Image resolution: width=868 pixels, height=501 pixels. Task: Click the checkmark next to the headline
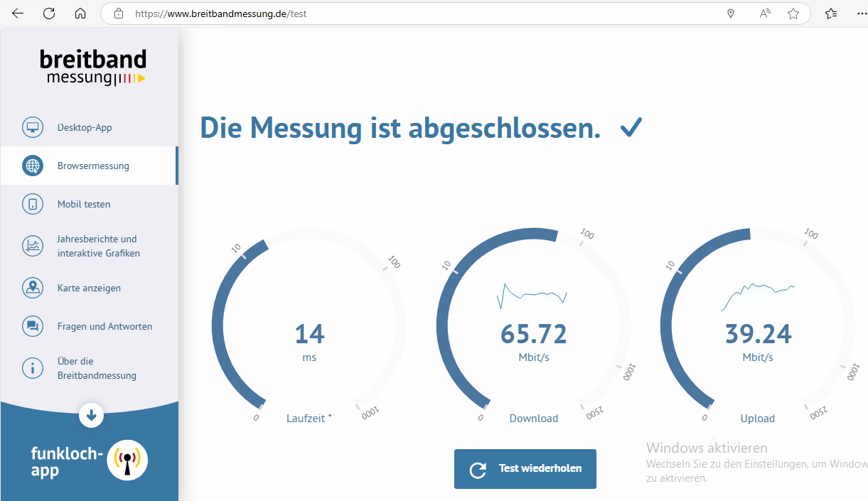pos(631,128)
